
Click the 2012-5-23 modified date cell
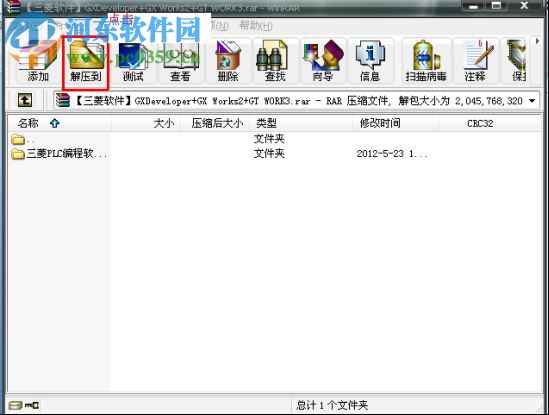point(392,154)
